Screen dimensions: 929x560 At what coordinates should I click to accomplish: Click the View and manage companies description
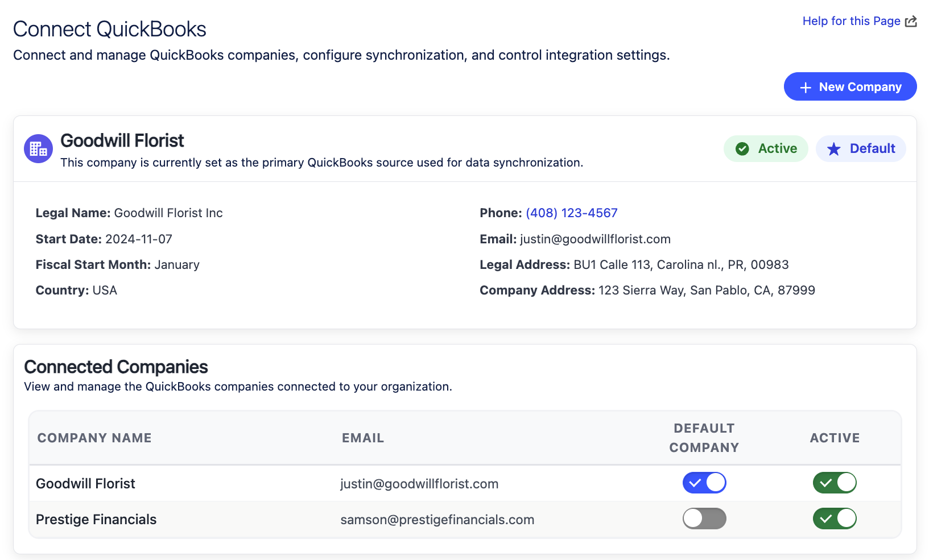[x=238, y=387]
